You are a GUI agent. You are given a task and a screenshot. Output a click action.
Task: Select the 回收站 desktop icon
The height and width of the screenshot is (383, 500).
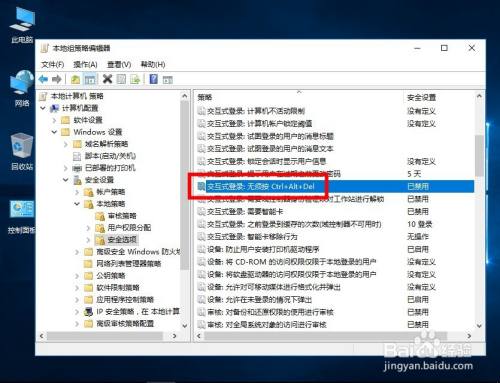pos(22,152)
